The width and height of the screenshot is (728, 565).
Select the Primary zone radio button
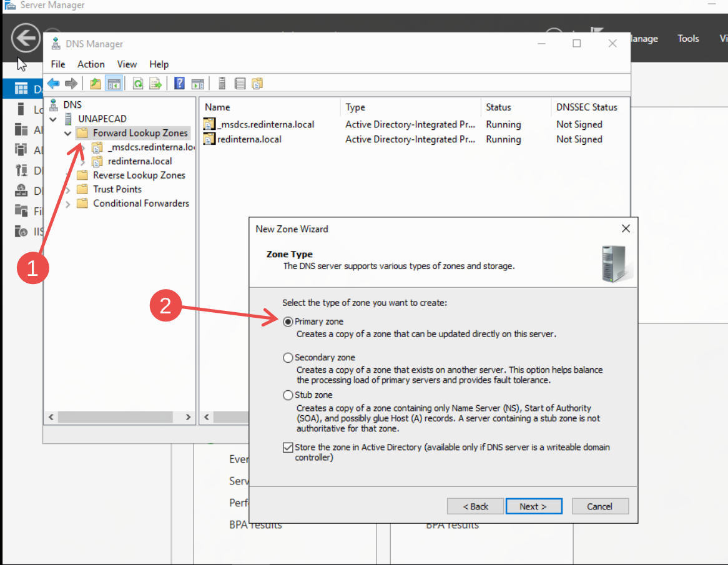288,322
